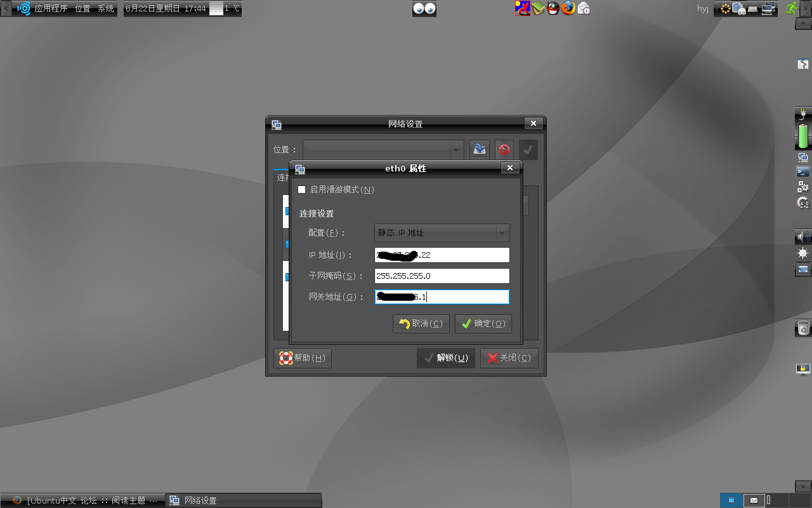Collapse top panel with right arrow handle
Image resolution: width=812 pixels, height=508 pixels.
[x=806, y=8]
